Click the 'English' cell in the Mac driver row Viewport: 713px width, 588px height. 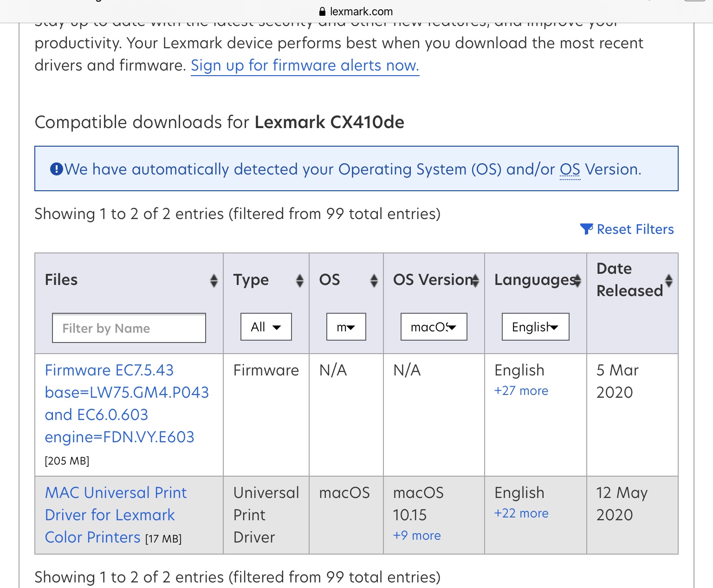click(x=519, y=493)
